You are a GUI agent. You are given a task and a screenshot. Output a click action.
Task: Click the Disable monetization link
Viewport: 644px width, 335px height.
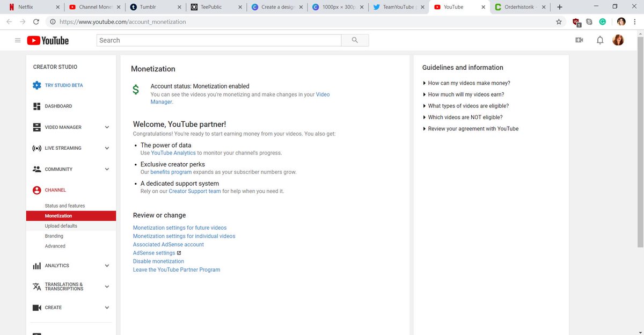(158, 261)
